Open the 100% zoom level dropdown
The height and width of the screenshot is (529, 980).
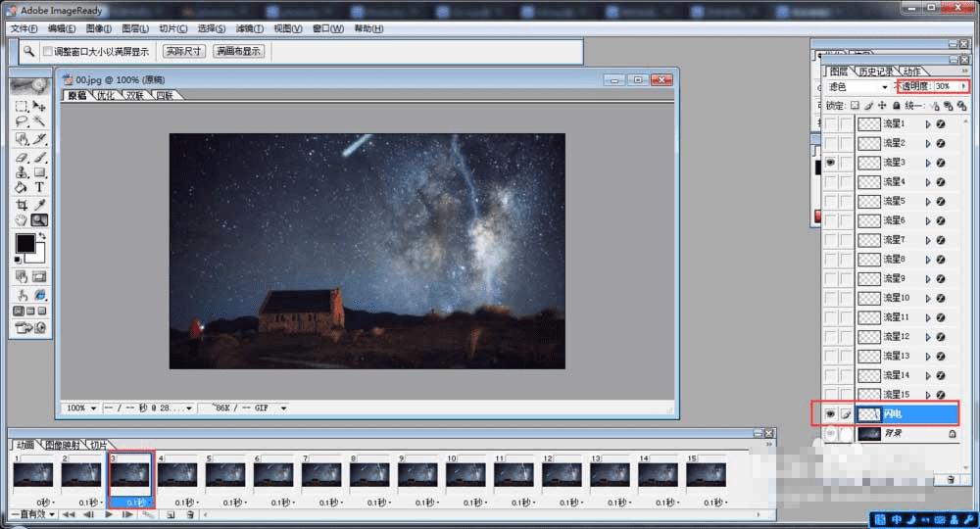tap(93, 408)
